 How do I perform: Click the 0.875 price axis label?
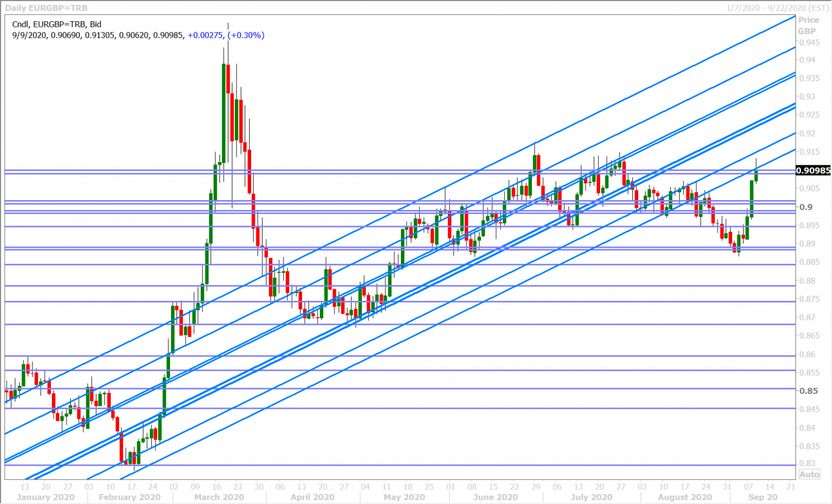coord(810,299)
